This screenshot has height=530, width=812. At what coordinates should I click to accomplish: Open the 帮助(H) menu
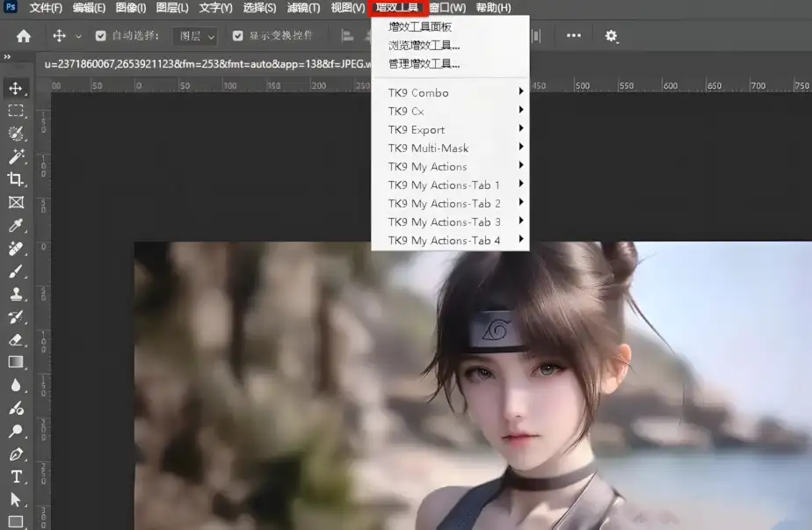point(493,8)
